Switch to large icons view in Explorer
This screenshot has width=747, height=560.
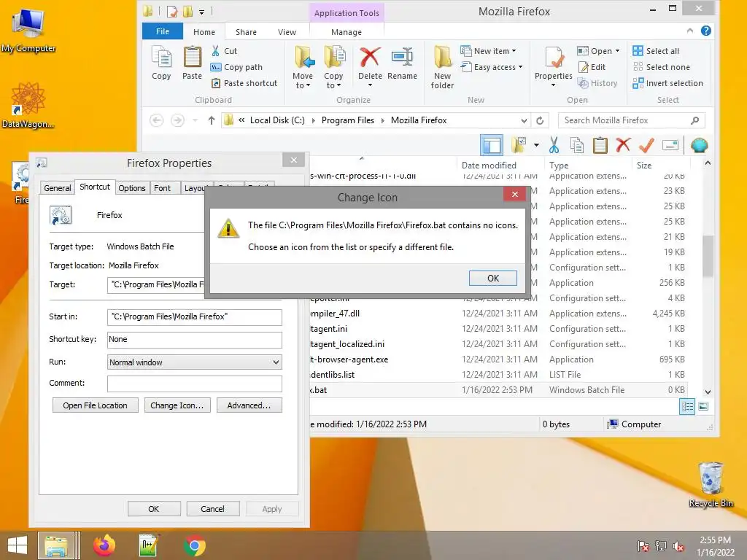click(x=703, y=407)
